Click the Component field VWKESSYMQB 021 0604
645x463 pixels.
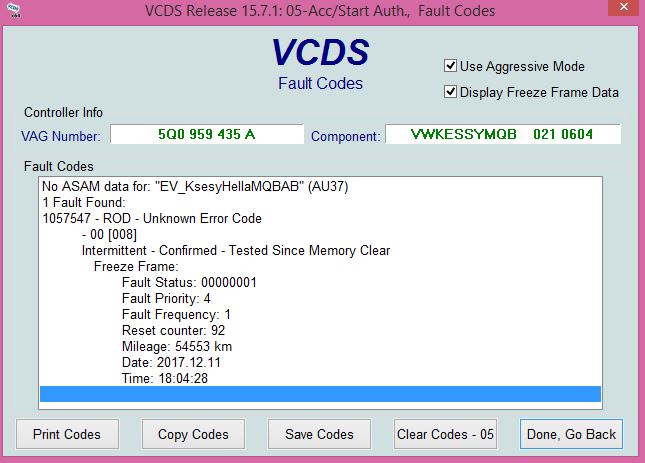(x=503, y=134)
